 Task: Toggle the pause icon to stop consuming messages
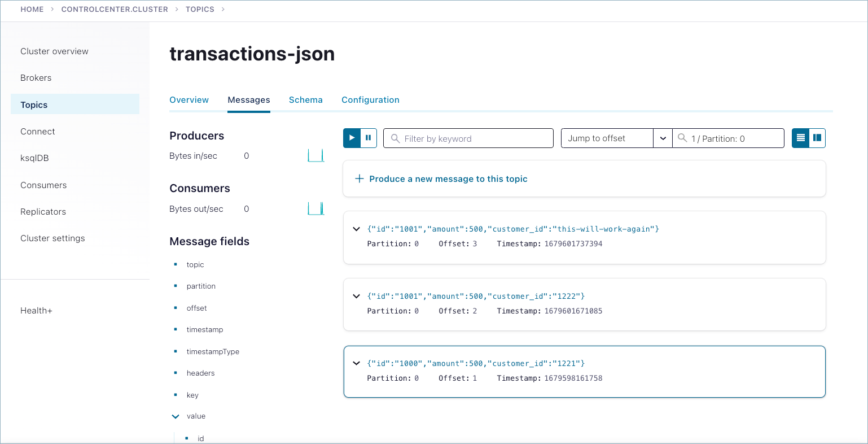point(368,137)
